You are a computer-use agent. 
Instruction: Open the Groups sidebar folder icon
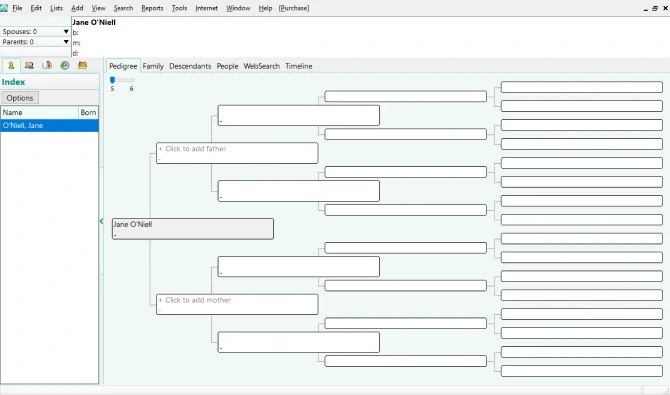point(82,65)
